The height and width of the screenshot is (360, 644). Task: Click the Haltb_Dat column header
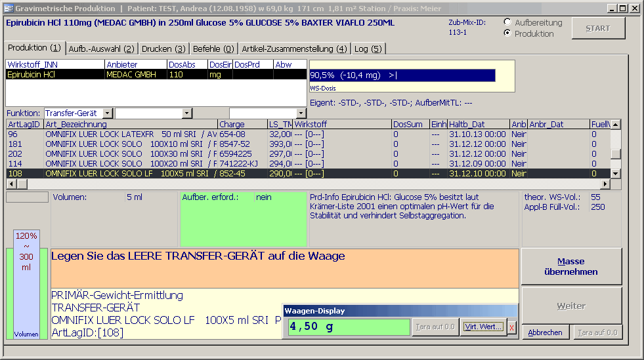(479, 124)
